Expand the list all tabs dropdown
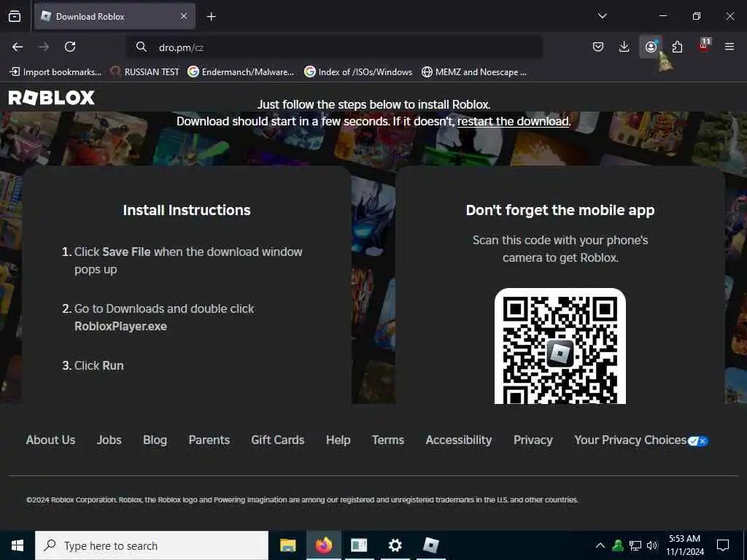Screen dimensions: 747x560 [x=602, y=16]
